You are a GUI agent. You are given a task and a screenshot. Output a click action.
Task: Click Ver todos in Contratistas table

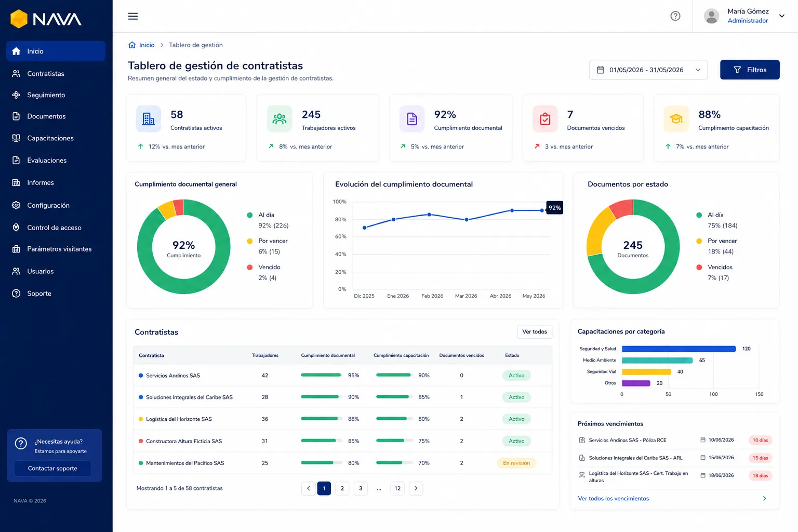(534, 332)
